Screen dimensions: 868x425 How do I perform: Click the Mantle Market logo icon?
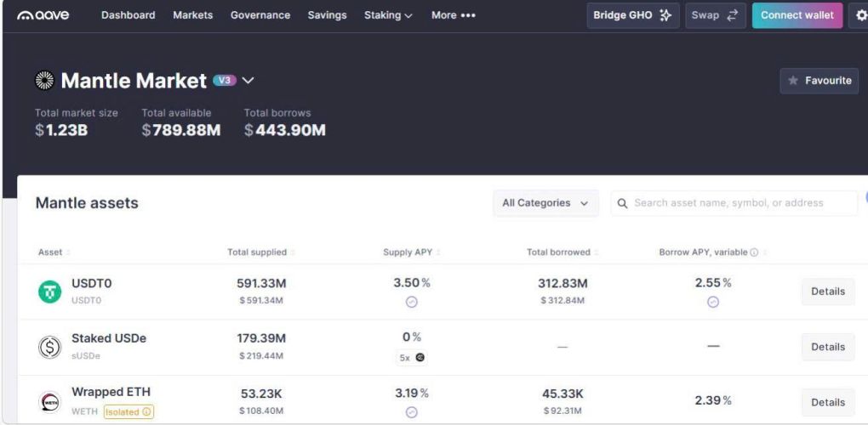[44, 81]
